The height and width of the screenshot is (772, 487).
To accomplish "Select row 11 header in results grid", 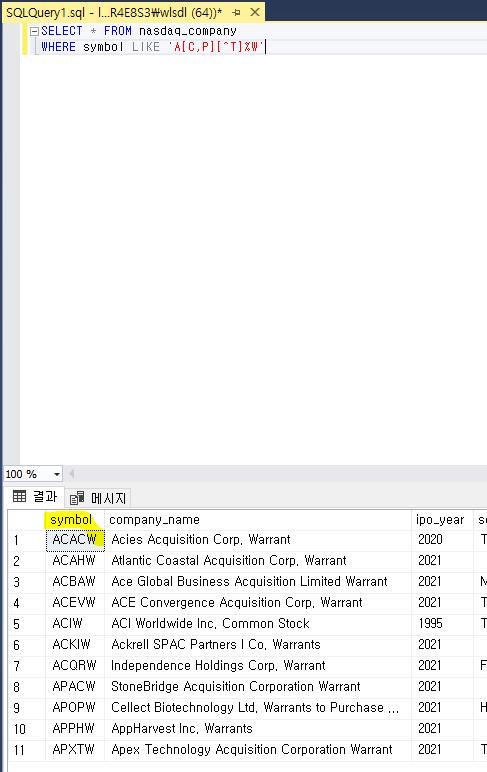I will [27, 750].
